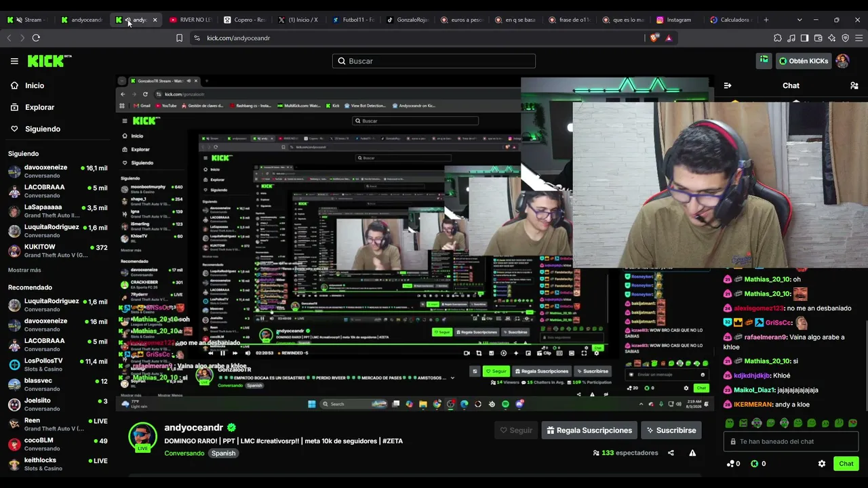Open Reen recommended channel

coord(58,424)
